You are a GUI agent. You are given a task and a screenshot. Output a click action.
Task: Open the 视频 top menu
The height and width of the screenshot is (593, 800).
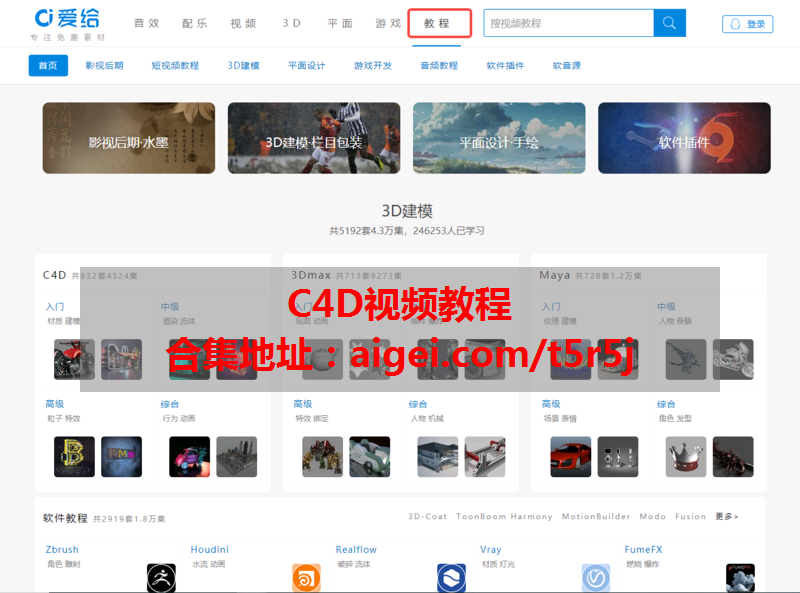pos(243,23)
